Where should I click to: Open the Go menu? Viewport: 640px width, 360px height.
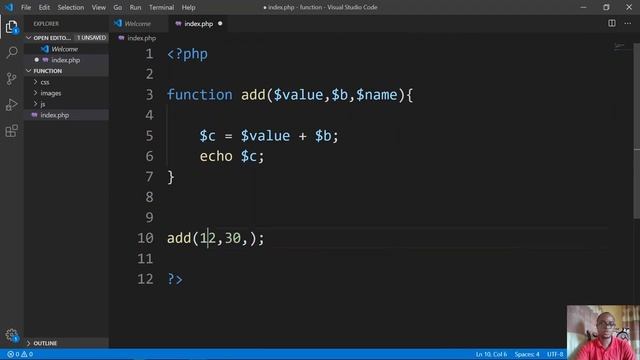point(118,7)
